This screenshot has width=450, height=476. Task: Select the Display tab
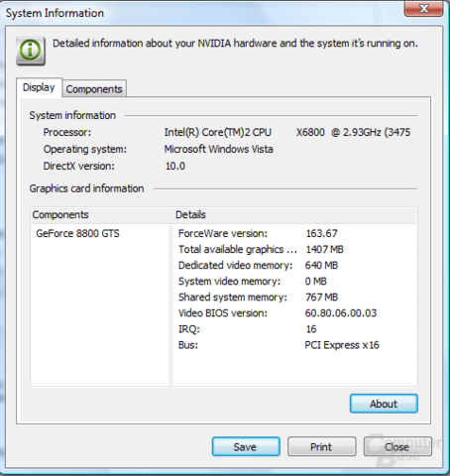tap(39, 87)
